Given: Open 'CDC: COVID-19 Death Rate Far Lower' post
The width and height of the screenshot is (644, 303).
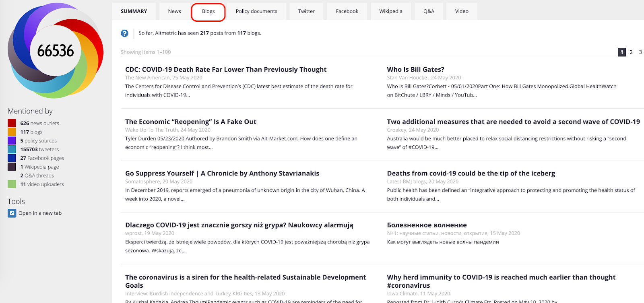Looking at the screenshot, I should [226, 70].
